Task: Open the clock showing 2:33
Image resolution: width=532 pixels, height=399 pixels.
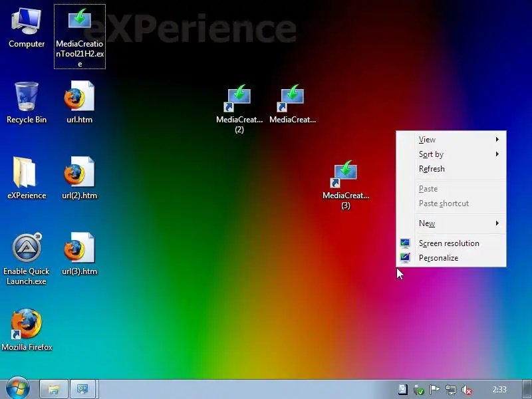Action: (x=499, y=390)
